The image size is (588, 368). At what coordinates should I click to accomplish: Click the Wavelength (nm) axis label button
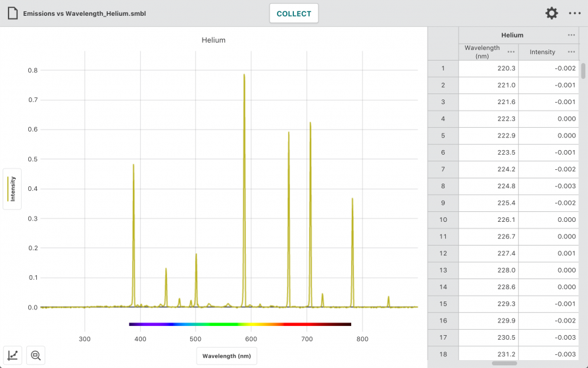coord(226,356)
